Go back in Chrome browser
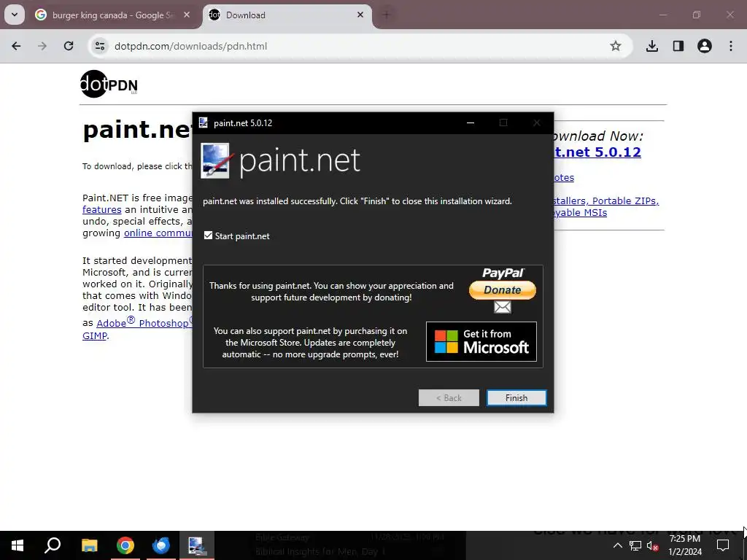Viewport: 747px width, 560px height. pyautogui.click(x=16, y=46)
